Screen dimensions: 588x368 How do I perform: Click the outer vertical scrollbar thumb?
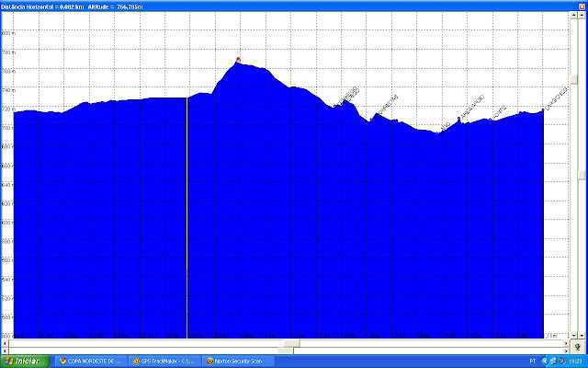coord(582,176)
